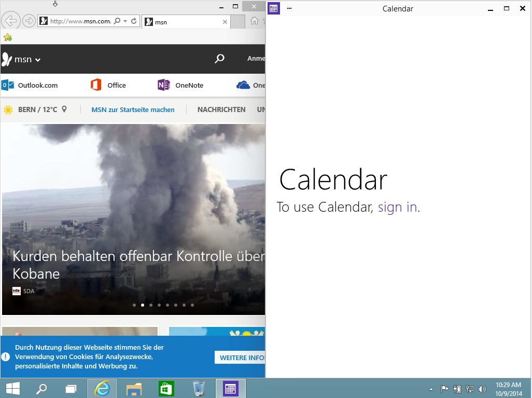Open Task View on taskbar
This screenshot has width=532, height=398.
click(x=71, y=389)
